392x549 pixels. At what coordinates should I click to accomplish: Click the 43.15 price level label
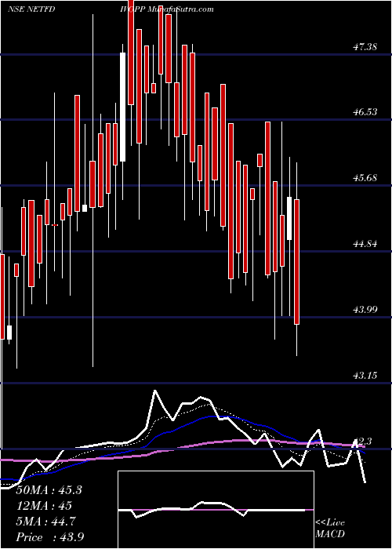365,376
